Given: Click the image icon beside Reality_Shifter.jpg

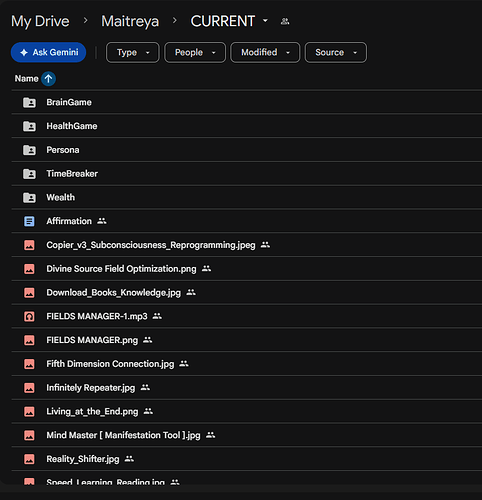Looking at the screenshot, I should point(29,459).
